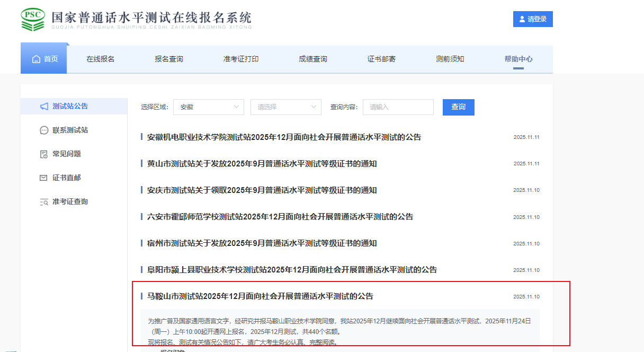Select 证书邮寄 in navigation bar
The image size is (644, 352).
tap(381, 59)
